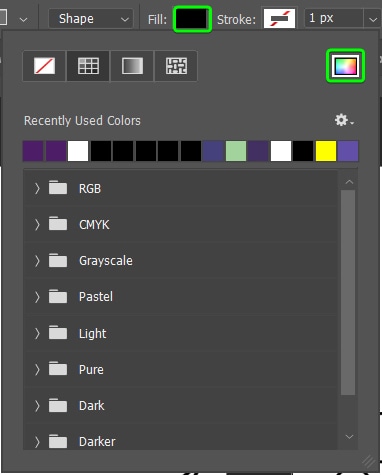Expand the Grayscale swatch folder

coord(37,261)
